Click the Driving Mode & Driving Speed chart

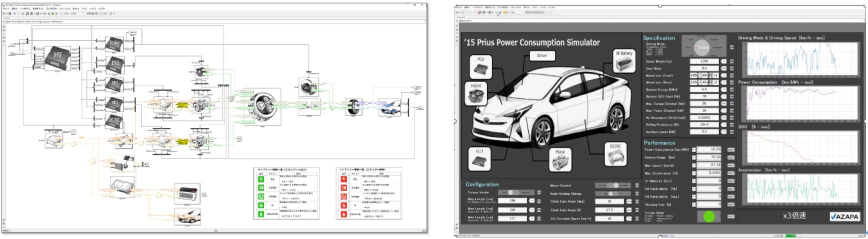tap(800, 59)
